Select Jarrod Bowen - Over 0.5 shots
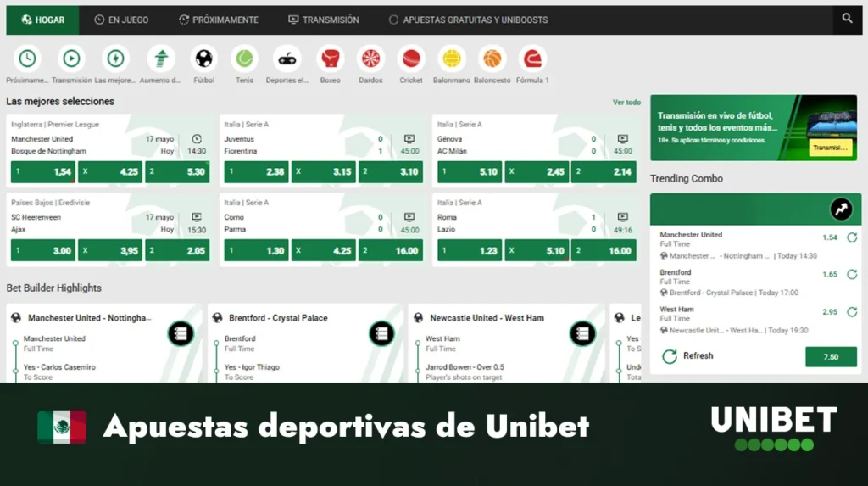Viewport: 868px width, 486px height. (x=465, y=371)
